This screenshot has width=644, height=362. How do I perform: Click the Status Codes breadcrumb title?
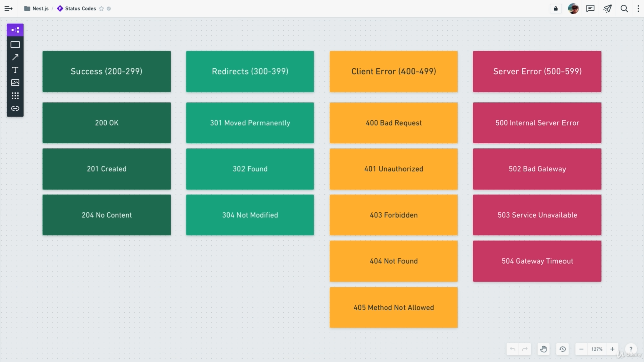pyautogui.click(x=80, y=9)
